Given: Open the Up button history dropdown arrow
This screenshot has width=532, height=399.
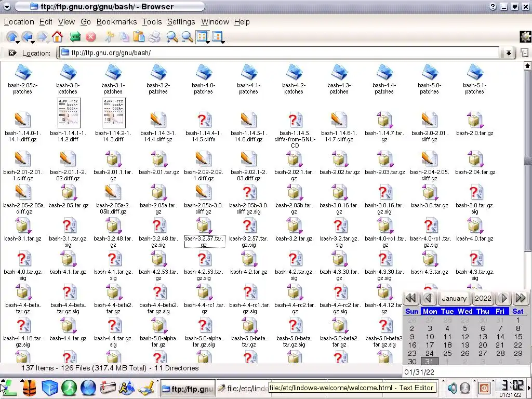Looking at the screenshot, I should point(17,42).
